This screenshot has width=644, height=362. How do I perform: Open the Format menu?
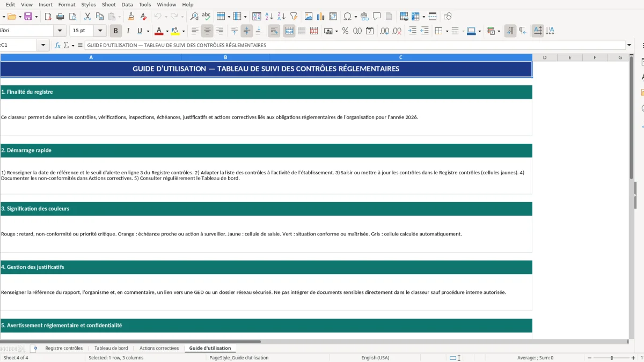click(x=67, y=4)
